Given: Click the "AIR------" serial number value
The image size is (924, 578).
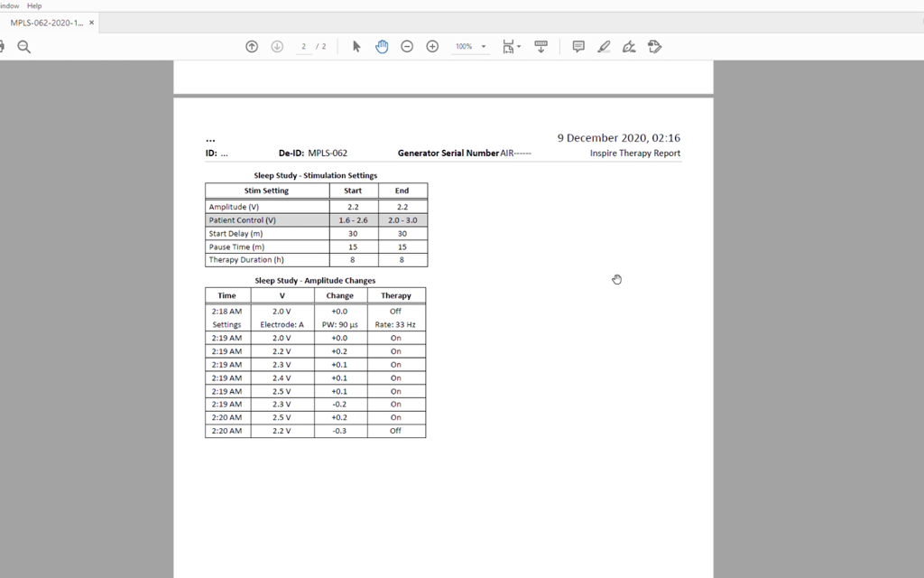Looking at the screenshot, I should [x=515, y=154].
